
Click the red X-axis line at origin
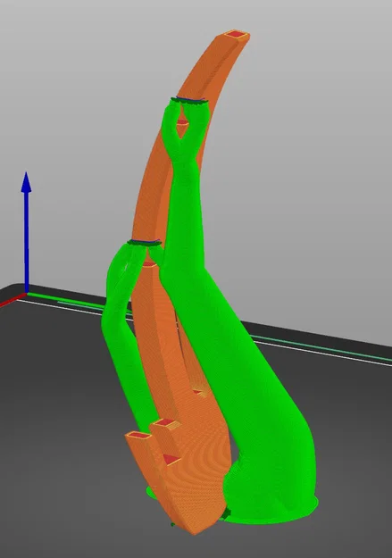[13, 300]
